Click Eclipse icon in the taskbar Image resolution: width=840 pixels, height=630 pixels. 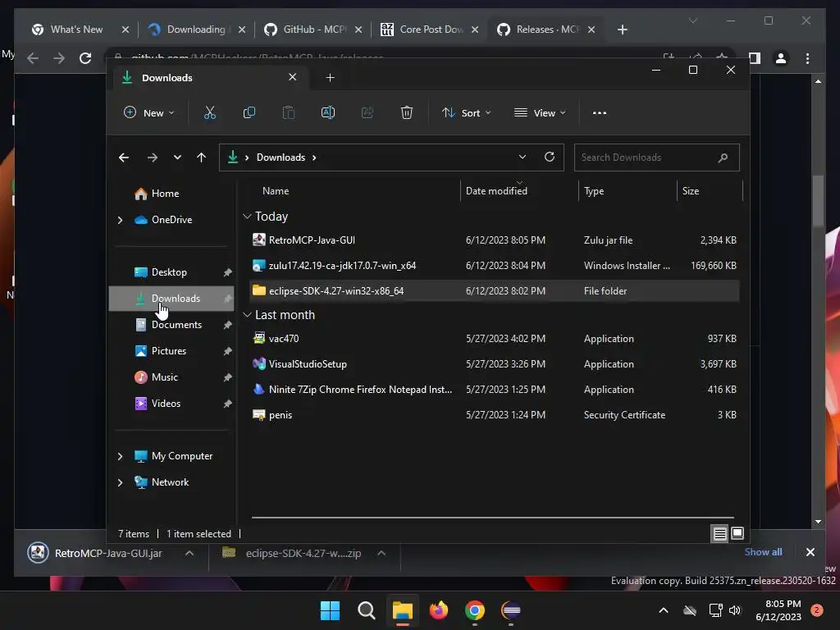[511, 610]
